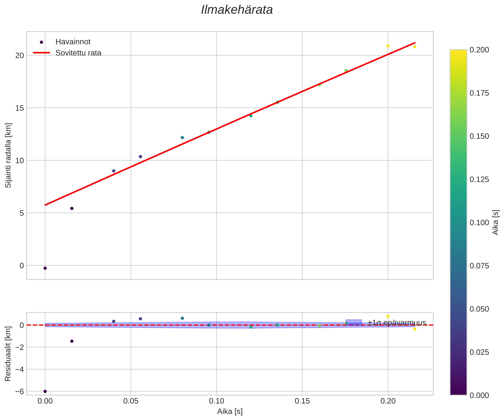Click the Havainnot legend label

tap(73, 42)
